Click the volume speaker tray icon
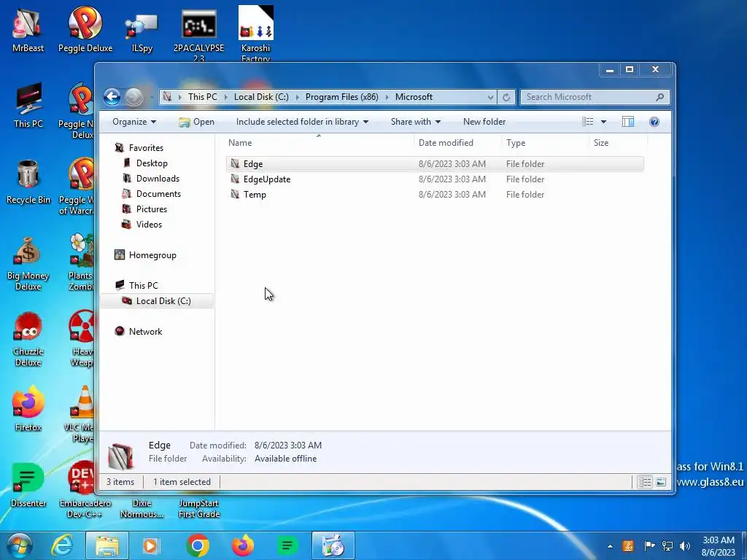 [x=685, y=545]
